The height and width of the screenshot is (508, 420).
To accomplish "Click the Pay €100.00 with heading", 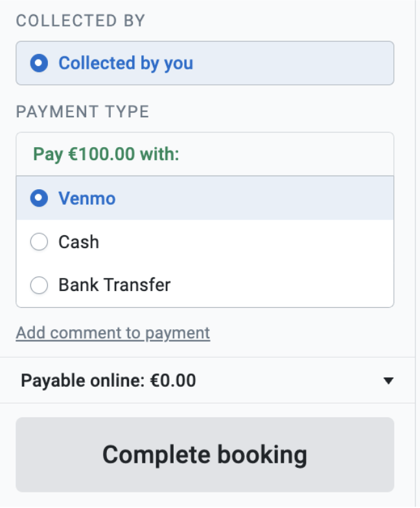I will pyautogui.click(x=106, y=154).
